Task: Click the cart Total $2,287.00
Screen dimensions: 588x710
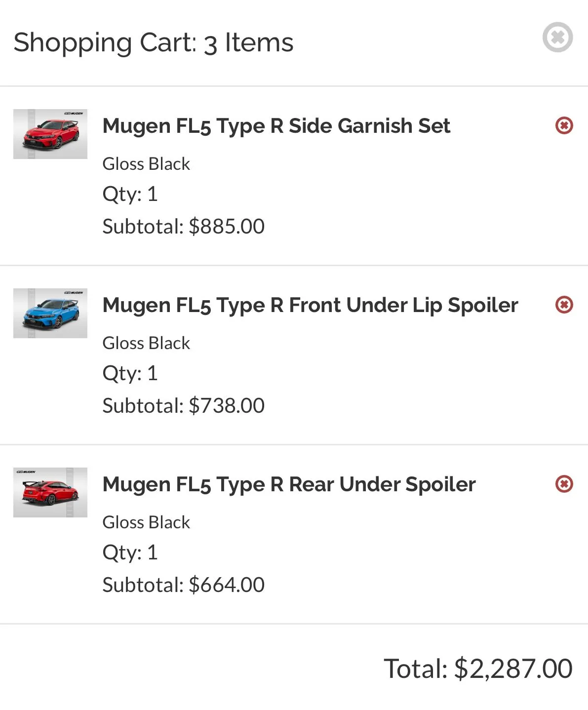Action: (x=477, y=669)
